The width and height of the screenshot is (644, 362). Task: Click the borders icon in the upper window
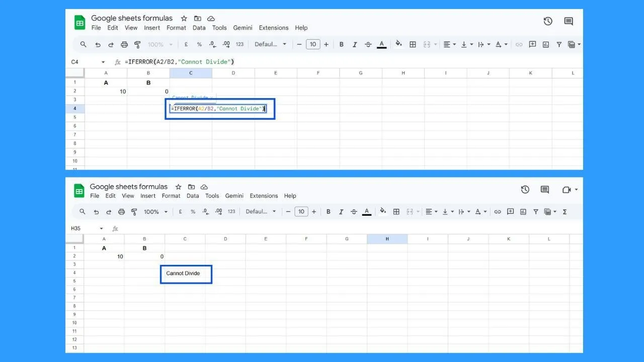(x=413, y=44)
